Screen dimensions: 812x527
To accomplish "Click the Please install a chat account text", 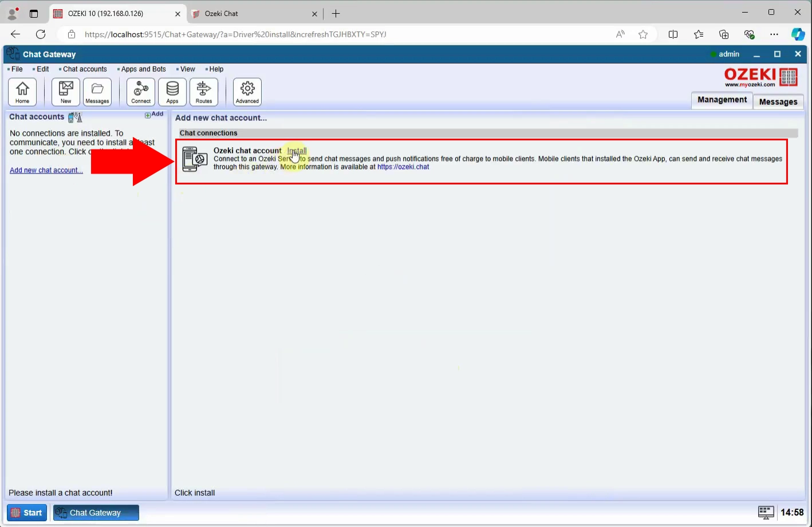I will 61,493.
